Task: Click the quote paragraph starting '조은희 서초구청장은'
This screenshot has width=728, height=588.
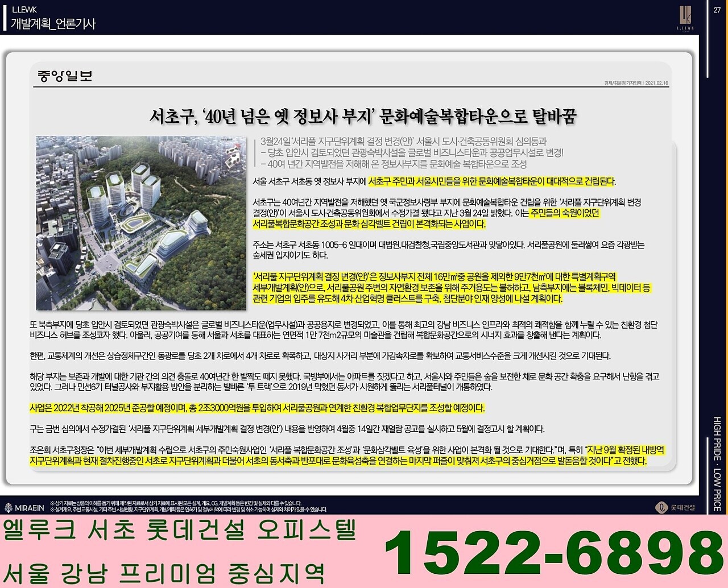Action: 347,456
